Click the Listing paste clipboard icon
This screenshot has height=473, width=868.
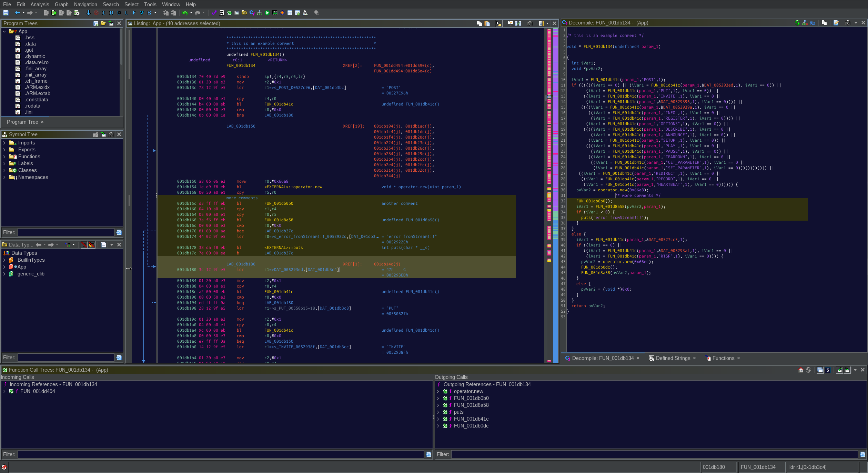[x=487, y=23]
